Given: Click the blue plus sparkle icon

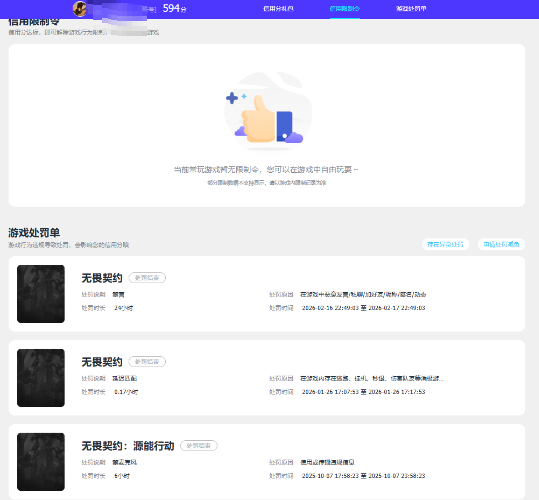Looking at the screenshot, I should click(232, 98).
